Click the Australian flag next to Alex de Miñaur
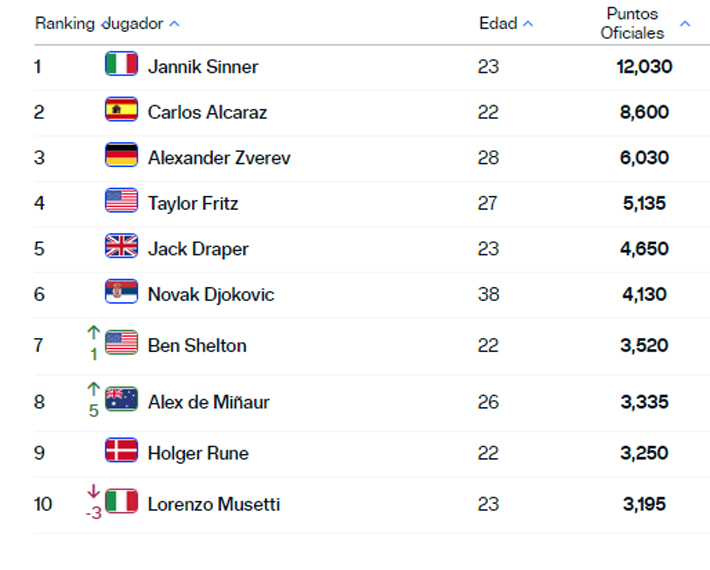 tap(121, 400)
